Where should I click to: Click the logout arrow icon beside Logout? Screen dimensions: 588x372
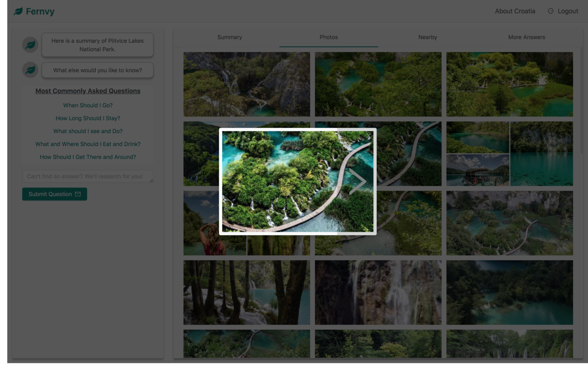550,11
